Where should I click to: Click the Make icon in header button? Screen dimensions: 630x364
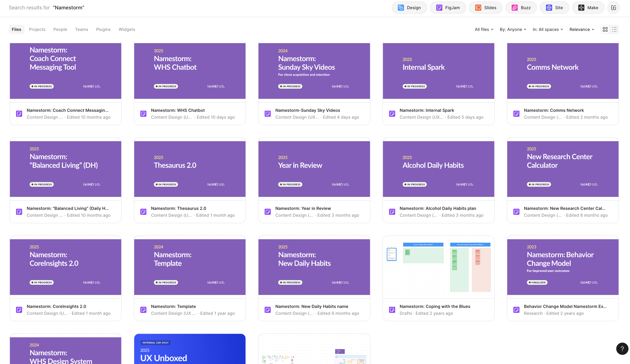coord(581,8)
